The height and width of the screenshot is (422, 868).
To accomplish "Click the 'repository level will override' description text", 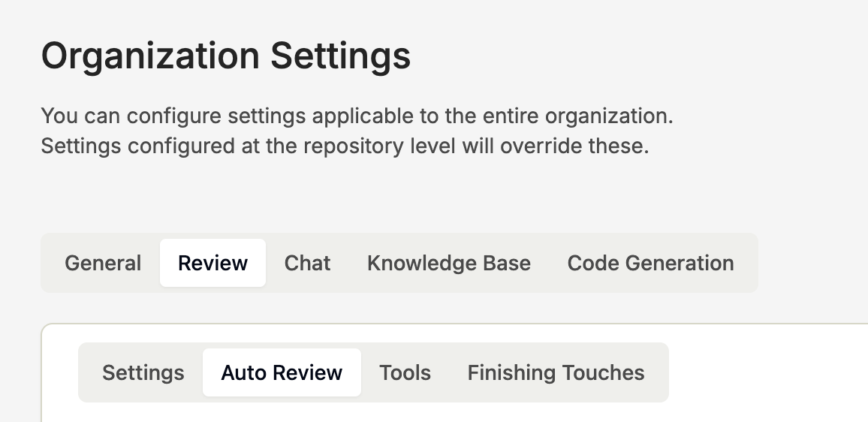I will [x=344, y=146].
